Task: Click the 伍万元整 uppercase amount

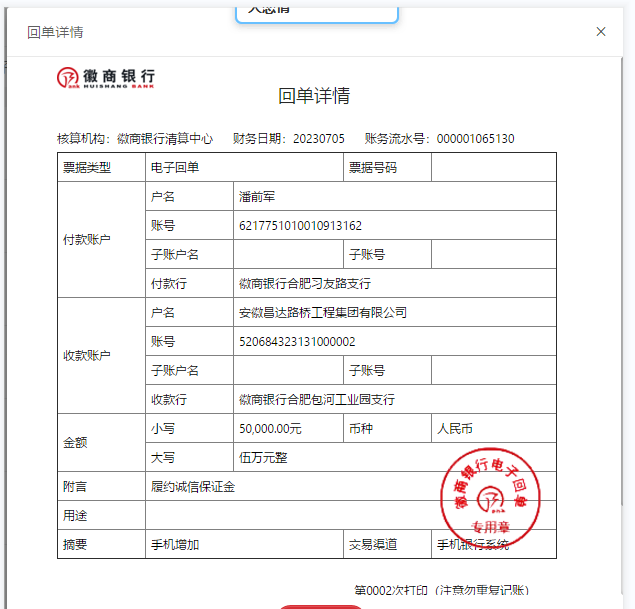Action: point(264,458)
